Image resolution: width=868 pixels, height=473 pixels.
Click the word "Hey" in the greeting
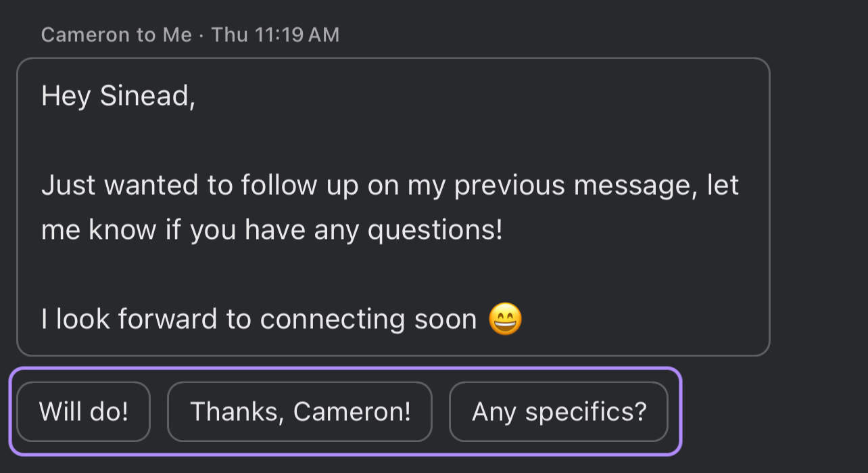coord(66,96)
